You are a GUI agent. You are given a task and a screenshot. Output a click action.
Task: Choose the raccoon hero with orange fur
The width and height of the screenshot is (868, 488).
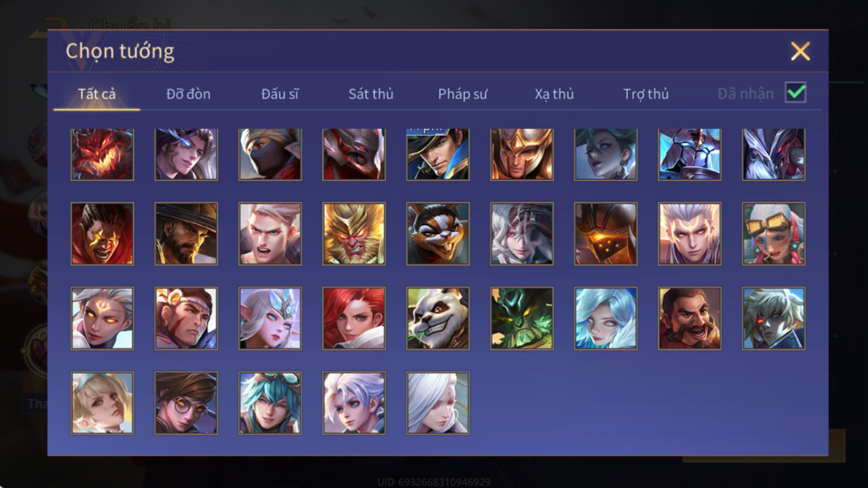click(x=438, y=234)
